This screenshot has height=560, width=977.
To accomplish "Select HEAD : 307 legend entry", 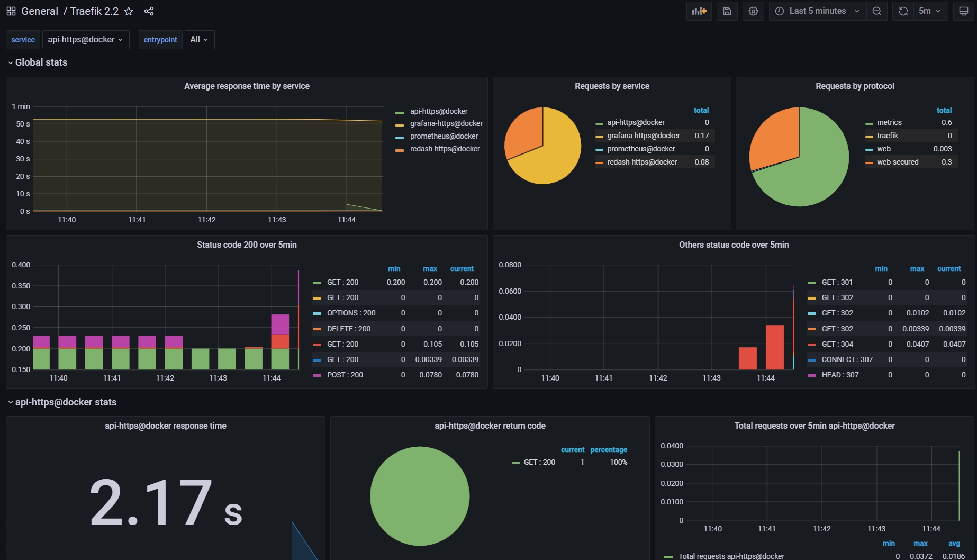I will coord(840,375).
